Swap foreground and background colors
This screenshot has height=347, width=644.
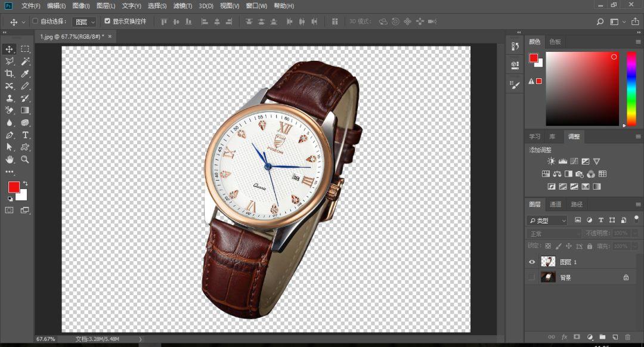(26, 183)
